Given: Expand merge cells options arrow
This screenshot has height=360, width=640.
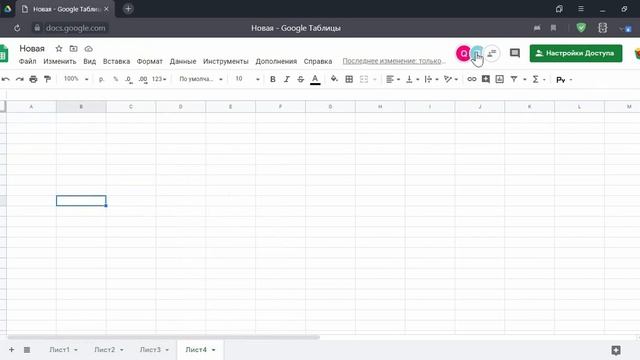Looking at the screenshot, I should pyautogui.click(x=375, y=79).
